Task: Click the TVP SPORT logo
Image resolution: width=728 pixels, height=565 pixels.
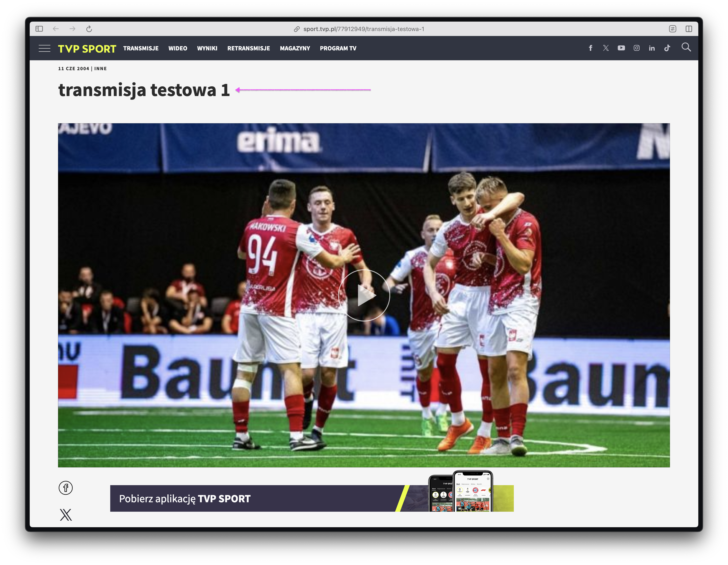Action: (87, 49)
